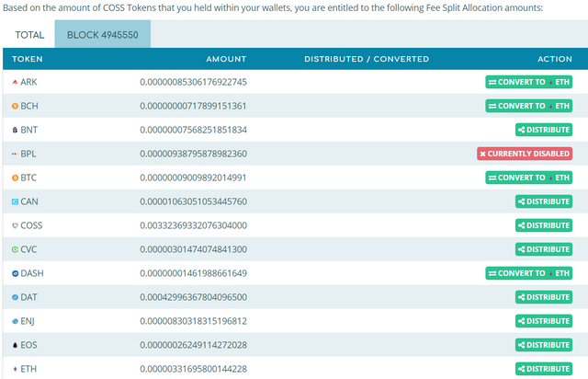588x379 pixels.
Task: Click amount 0.0000001461988661649
Action: coord(194,273)
